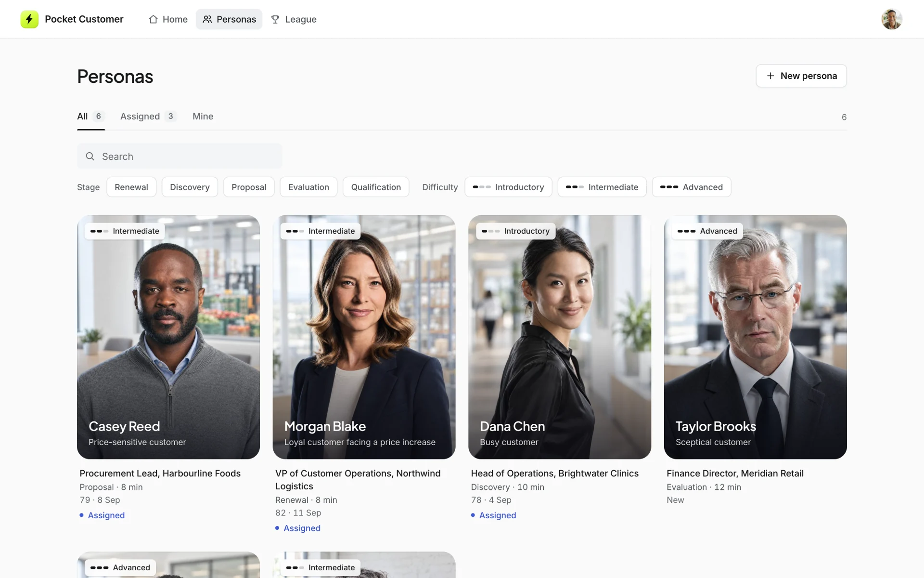
Task: Switch to the Assigned tab
Action: pyautogui.click(x=149, y=117)
